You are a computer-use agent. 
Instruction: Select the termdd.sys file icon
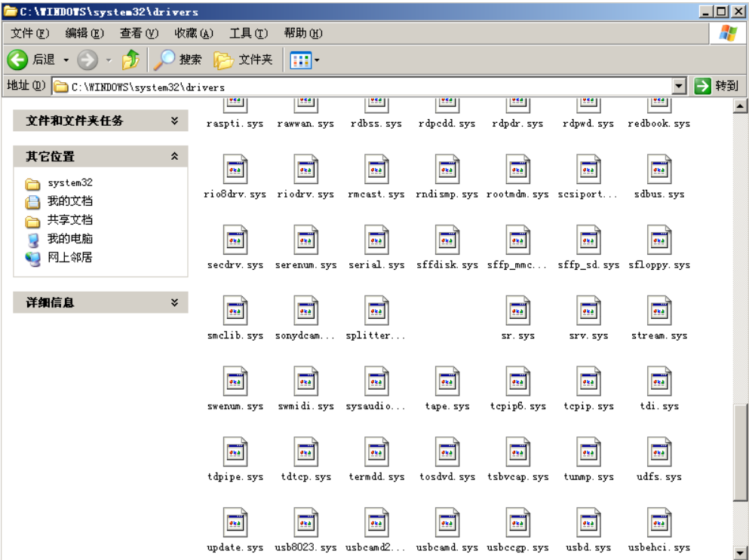pos(376,452)
